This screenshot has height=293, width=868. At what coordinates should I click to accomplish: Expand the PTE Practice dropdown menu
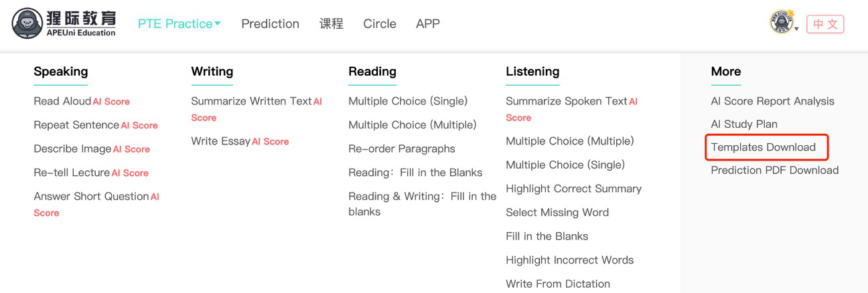179,23
